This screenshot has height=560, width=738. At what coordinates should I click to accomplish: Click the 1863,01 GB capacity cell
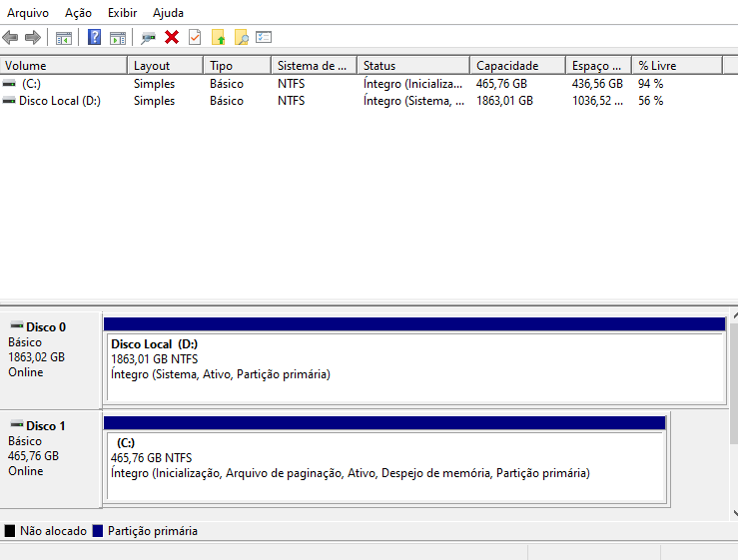tap(504, 101)
